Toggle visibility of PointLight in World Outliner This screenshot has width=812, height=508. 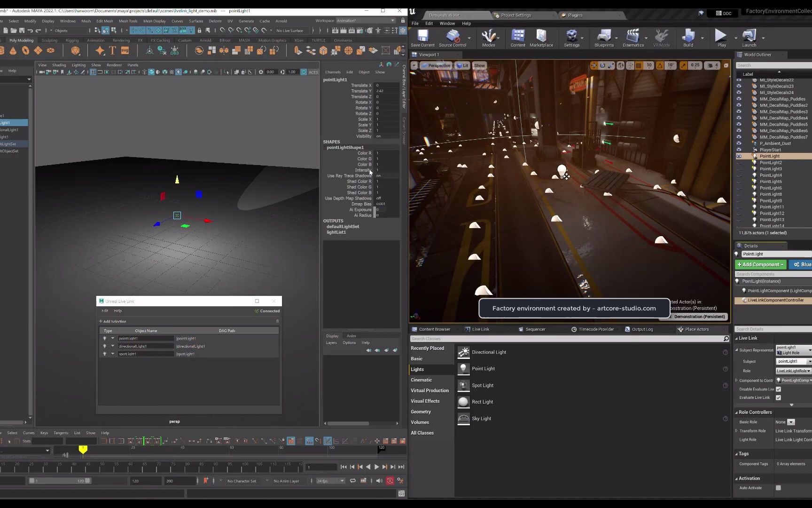click(x=740, y=156)
